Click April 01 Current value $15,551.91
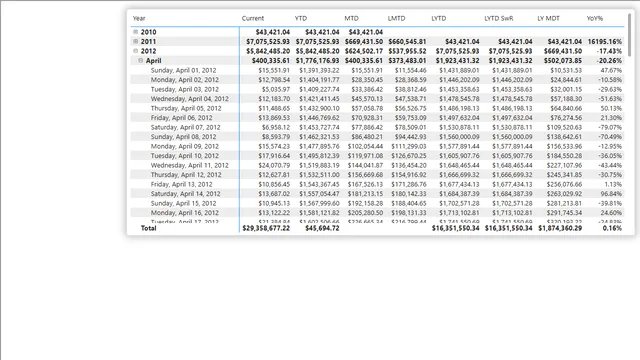 tap(274, 70)
